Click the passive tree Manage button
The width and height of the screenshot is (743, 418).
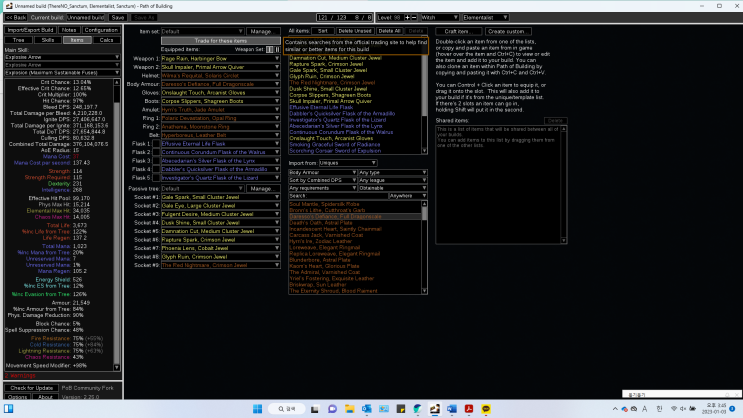tap(262, 189)
